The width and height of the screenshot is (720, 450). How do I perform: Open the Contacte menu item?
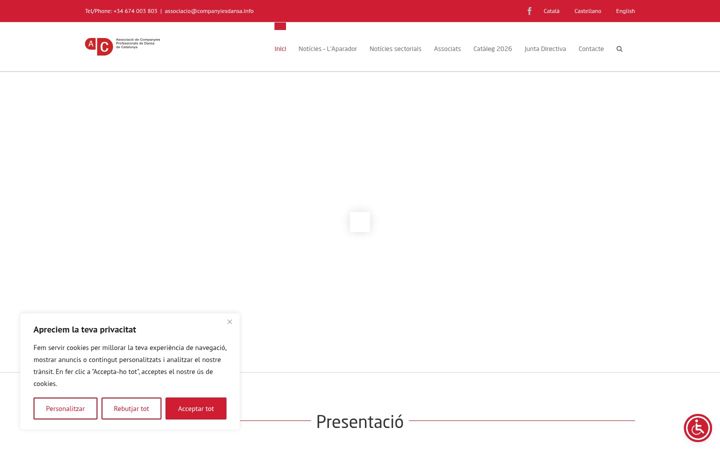pyautogui.click(x=591, y=49)
